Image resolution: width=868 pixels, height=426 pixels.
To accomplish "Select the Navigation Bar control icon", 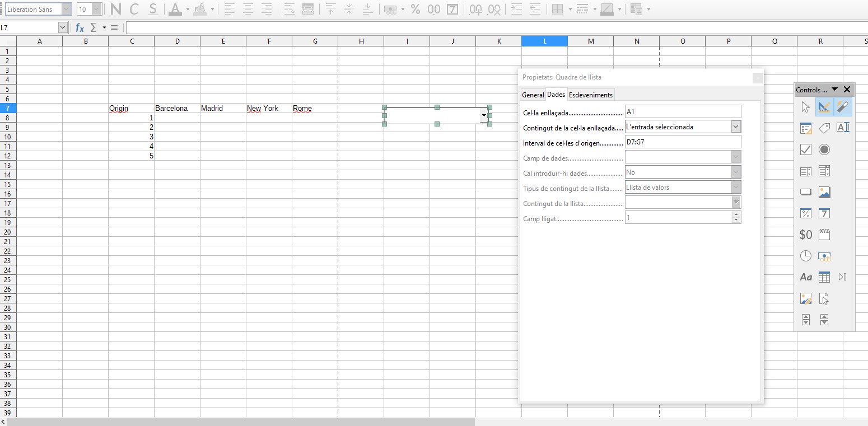I will tap(843, 277).
